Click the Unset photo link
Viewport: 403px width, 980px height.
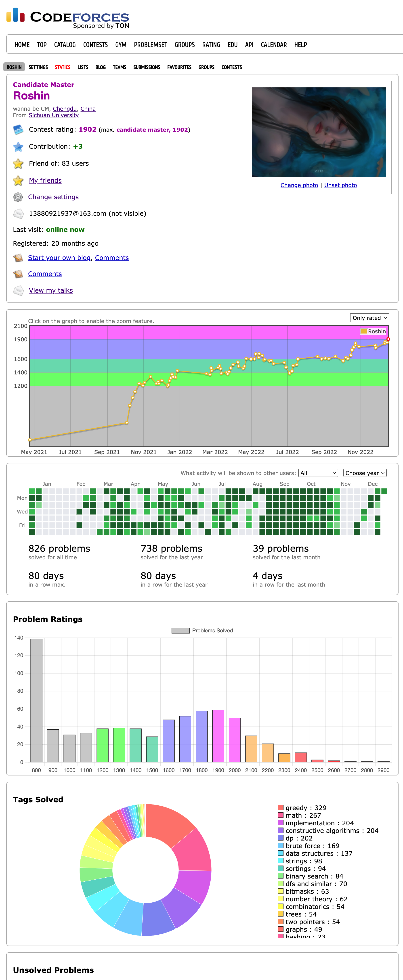(341, 185)
